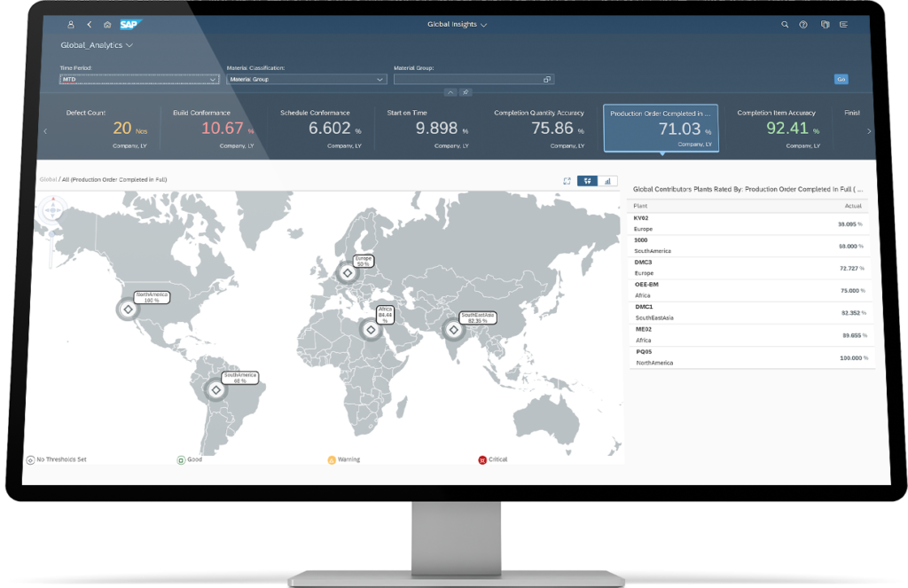Screen dimensions: 908x588
Task: Toggle the Good threshold legend item
Action: click(186, 459)
